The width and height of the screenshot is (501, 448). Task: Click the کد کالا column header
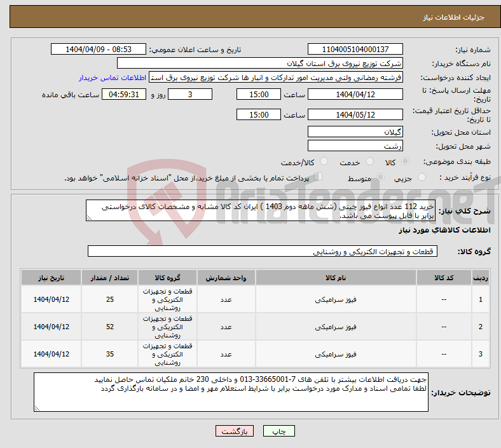(x=444, y=278)
